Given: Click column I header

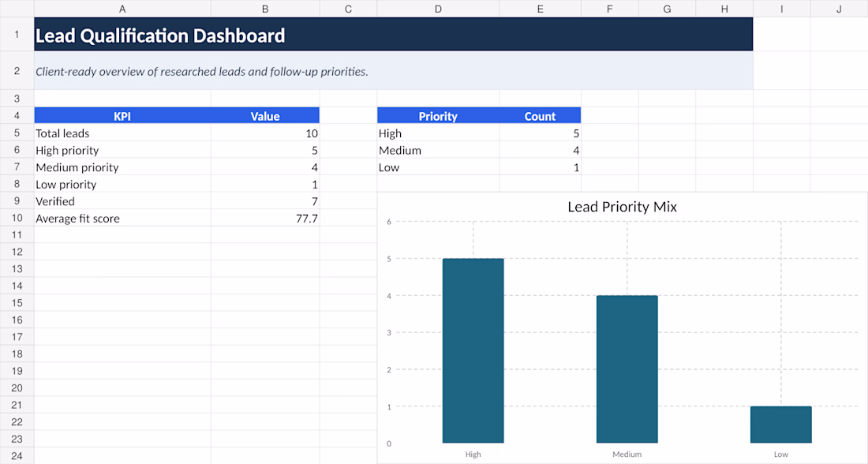Looking at the screenshot, I should pyautogui.click(x=782, y=9).
